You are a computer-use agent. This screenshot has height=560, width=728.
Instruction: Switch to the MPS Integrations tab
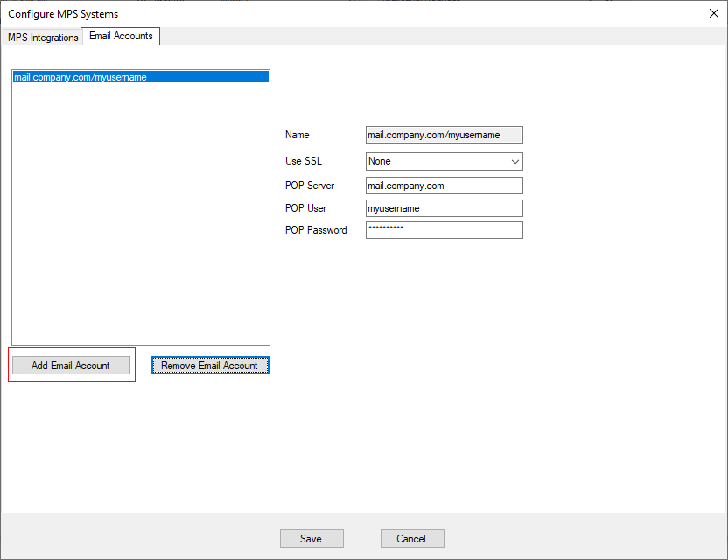click(x=40, y=38)
